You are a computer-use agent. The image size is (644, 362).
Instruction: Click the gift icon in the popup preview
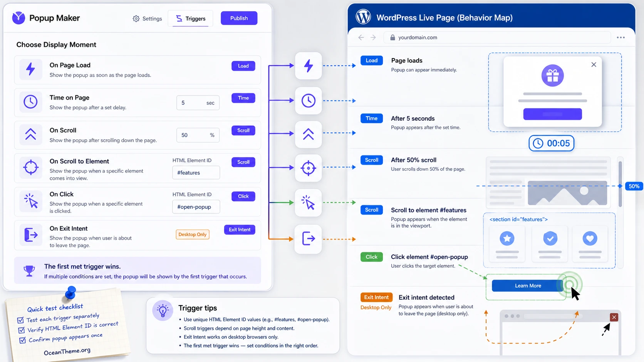point(552,75)
